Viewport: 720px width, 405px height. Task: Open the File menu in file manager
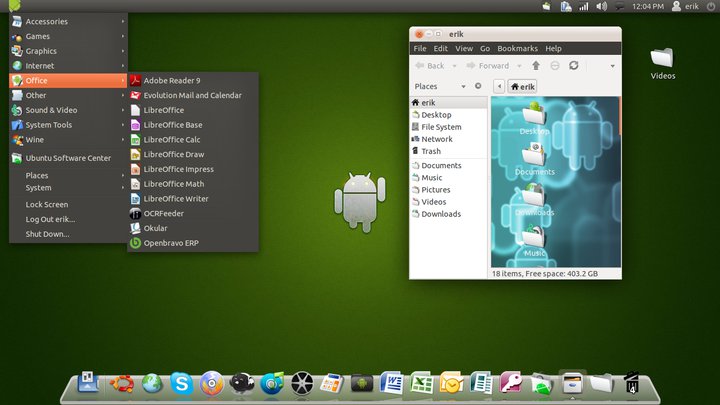420,48
